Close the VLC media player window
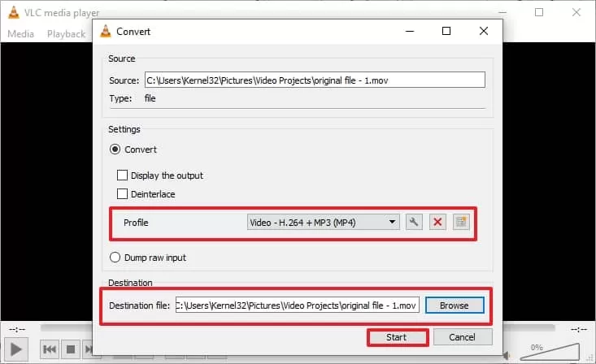 pyautogui.click(x=576, y=12)
